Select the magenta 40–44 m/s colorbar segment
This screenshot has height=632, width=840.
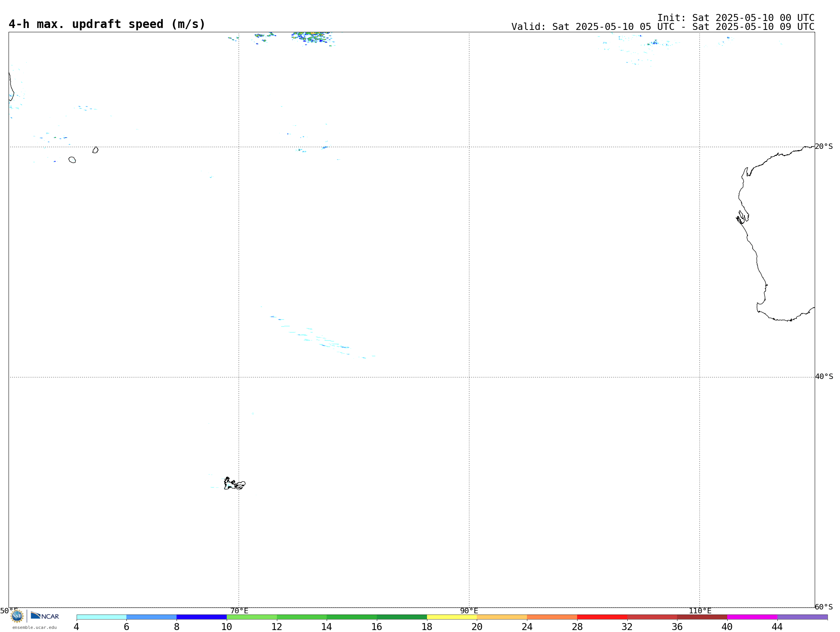pos(752,617)
